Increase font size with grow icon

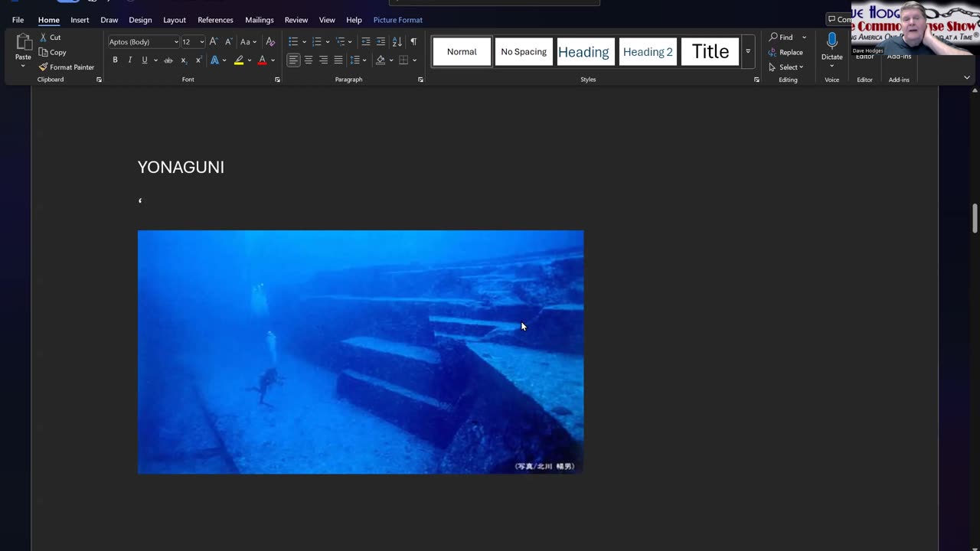[x=214, y=41]
